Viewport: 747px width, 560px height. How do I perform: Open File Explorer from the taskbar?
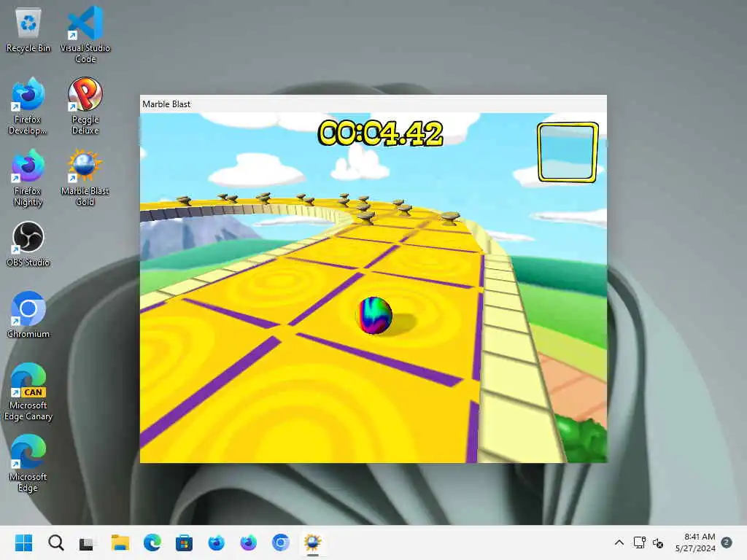pos(120,542)
